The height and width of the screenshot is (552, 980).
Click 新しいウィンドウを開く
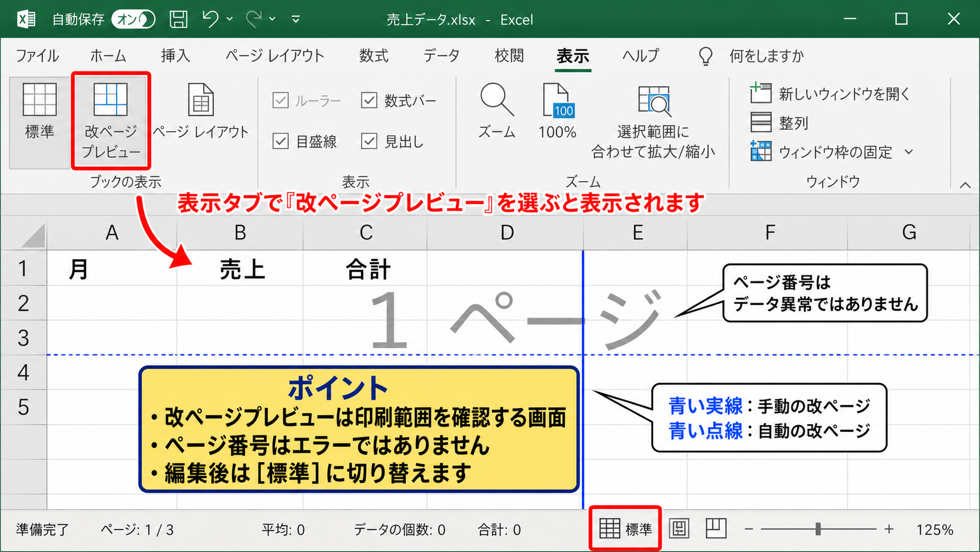[x=830, y=94]
